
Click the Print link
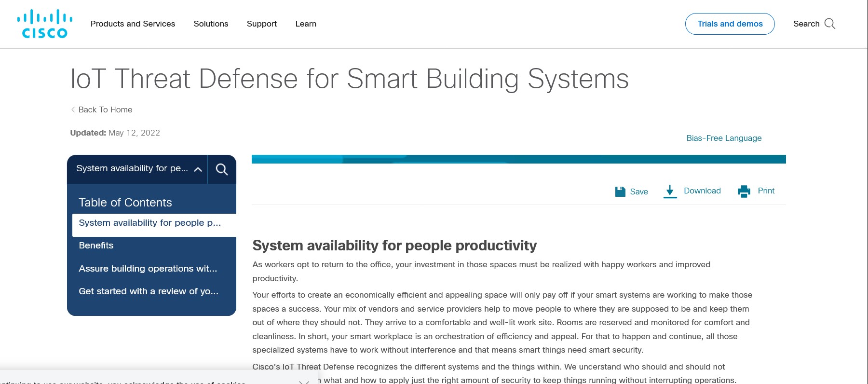click(766, 191)
